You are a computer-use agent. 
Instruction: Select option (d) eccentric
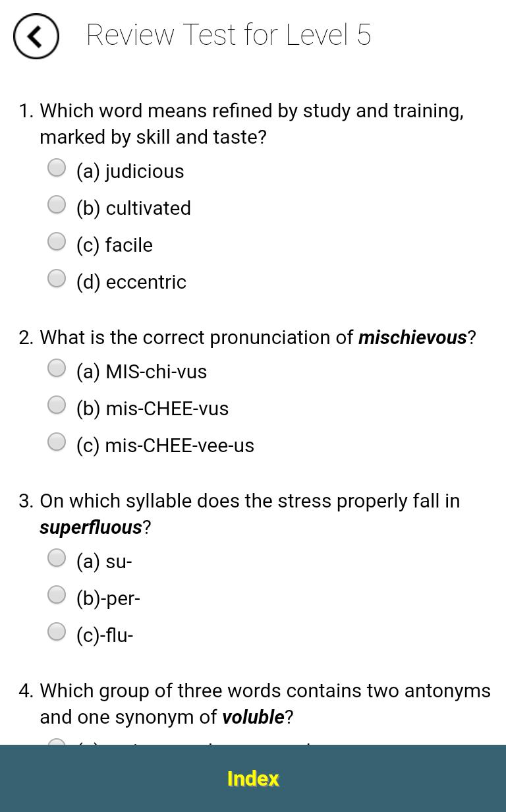pyautogui.click(x=57, y=278)
